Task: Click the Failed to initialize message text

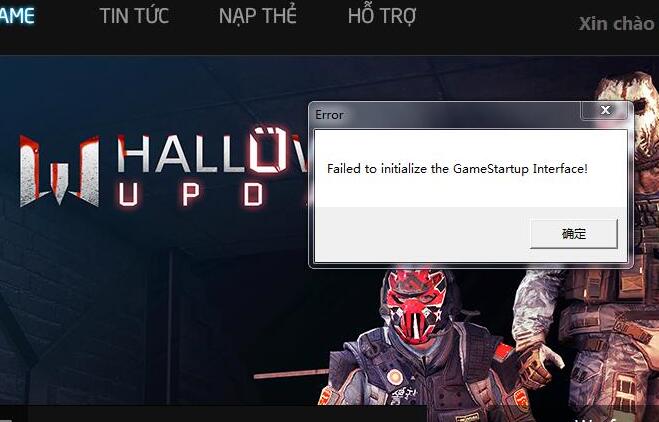Action: pos(457,169)
